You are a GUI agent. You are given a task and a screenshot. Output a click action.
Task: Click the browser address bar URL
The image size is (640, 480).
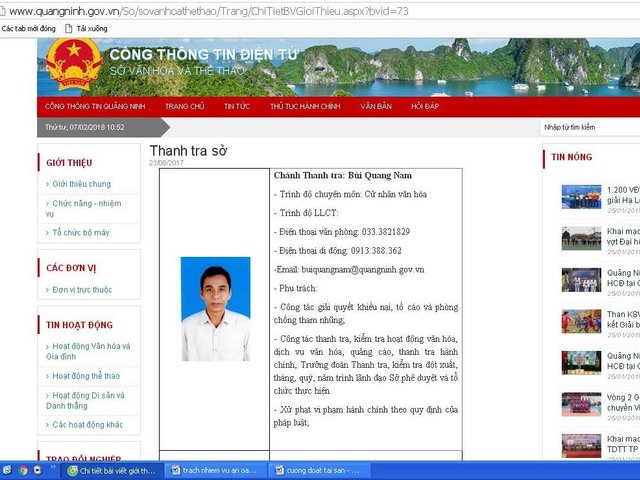200,11
